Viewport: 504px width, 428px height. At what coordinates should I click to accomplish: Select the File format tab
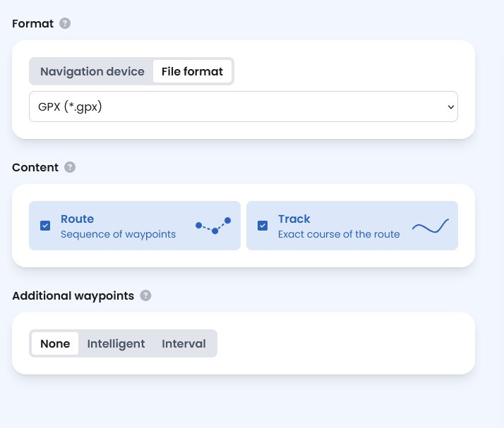[192, 72]
